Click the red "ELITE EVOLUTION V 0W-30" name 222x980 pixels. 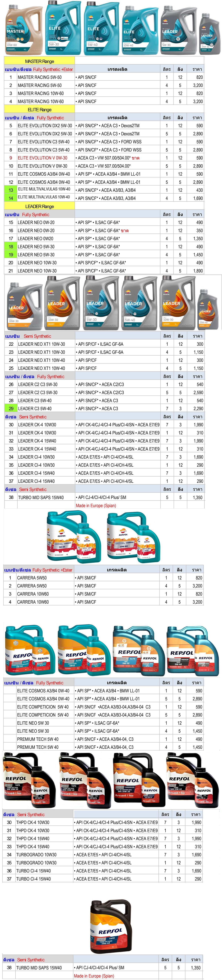pyautogui.click(x=42, y=158)
